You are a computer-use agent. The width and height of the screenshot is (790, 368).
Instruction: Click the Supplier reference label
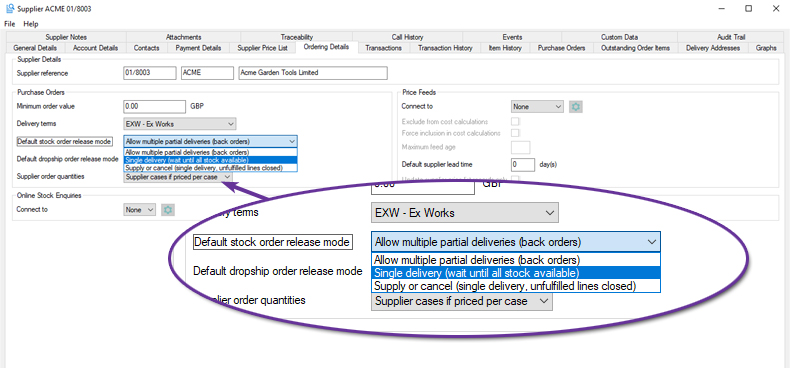(x=42, y=74)
